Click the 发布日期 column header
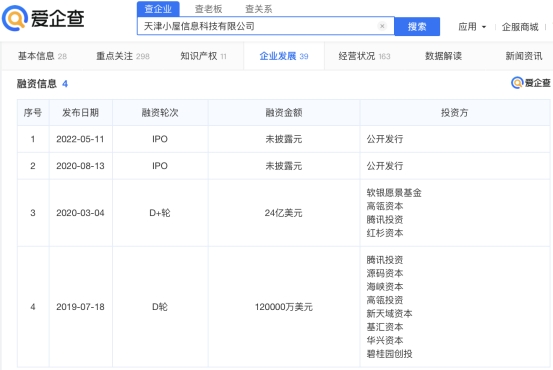 click(x=80, y=113)
